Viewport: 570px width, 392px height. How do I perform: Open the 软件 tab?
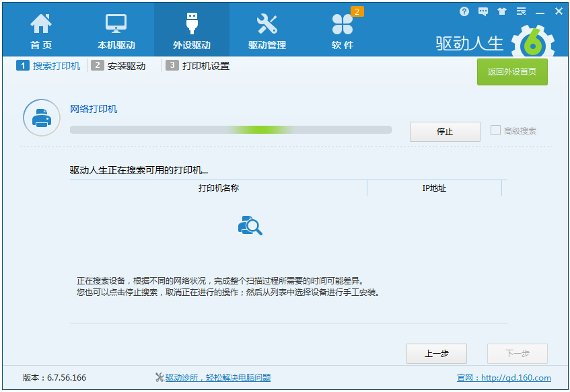coord(343,30)
